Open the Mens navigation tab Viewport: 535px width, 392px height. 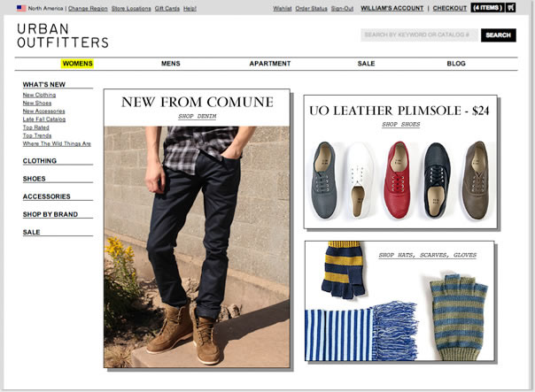171,64
